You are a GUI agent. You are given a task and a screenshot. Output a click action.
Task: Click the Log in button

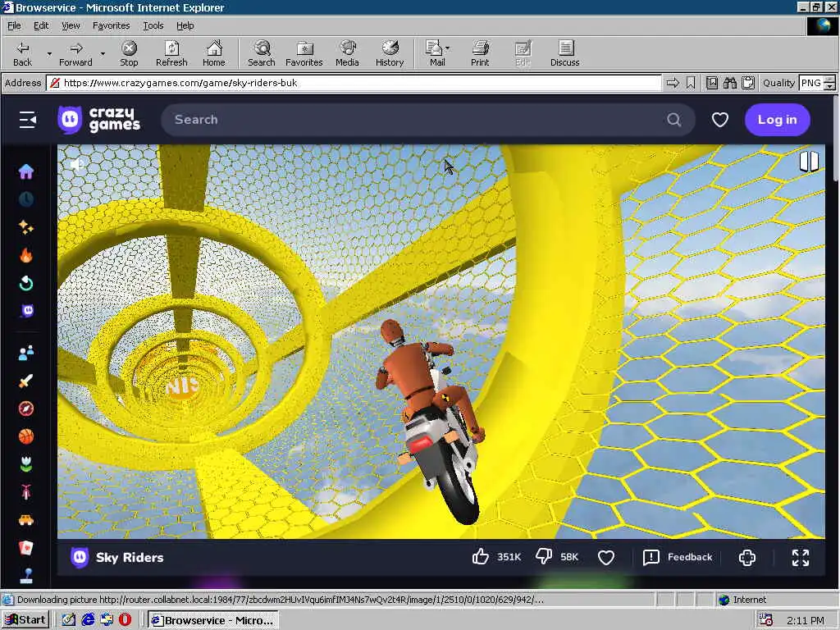[778, 120]
